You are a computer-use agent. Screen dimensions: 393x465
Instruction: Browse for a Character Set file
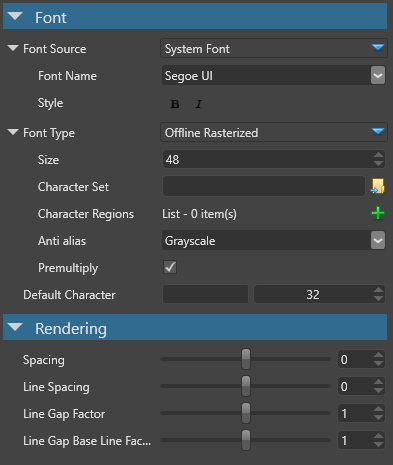pyautogui.click(x=378, y=186)
